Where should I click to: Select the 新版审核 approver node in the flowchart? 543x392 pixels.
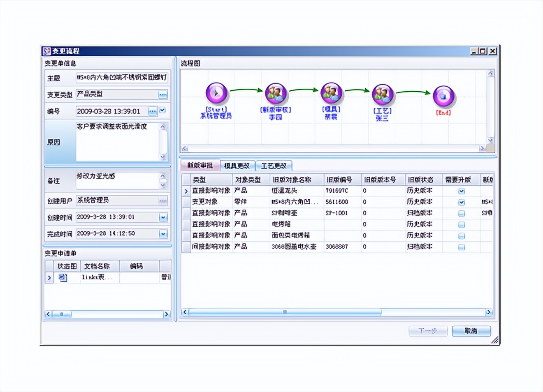pos(275,93)
